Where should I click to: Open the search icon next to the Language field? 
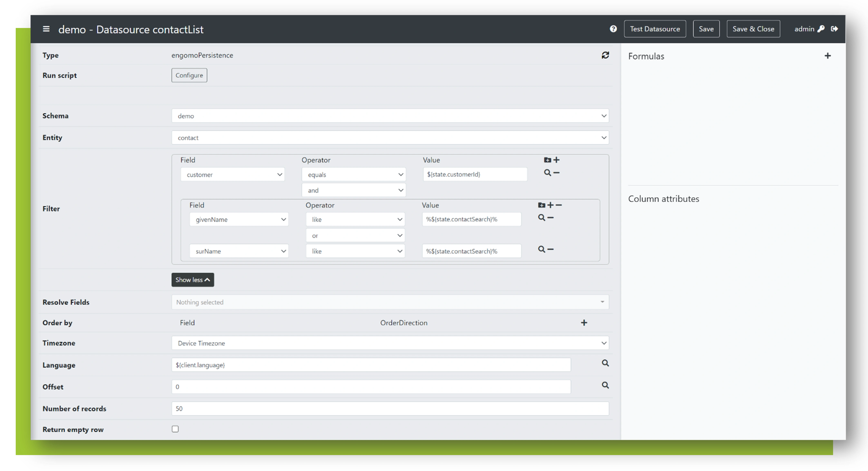pos(605,363)
